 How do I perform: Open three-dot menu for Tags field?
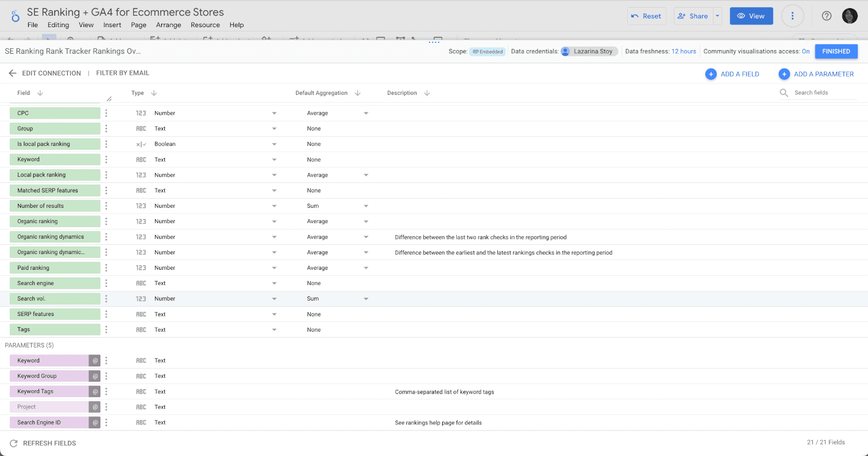[106, 330]
